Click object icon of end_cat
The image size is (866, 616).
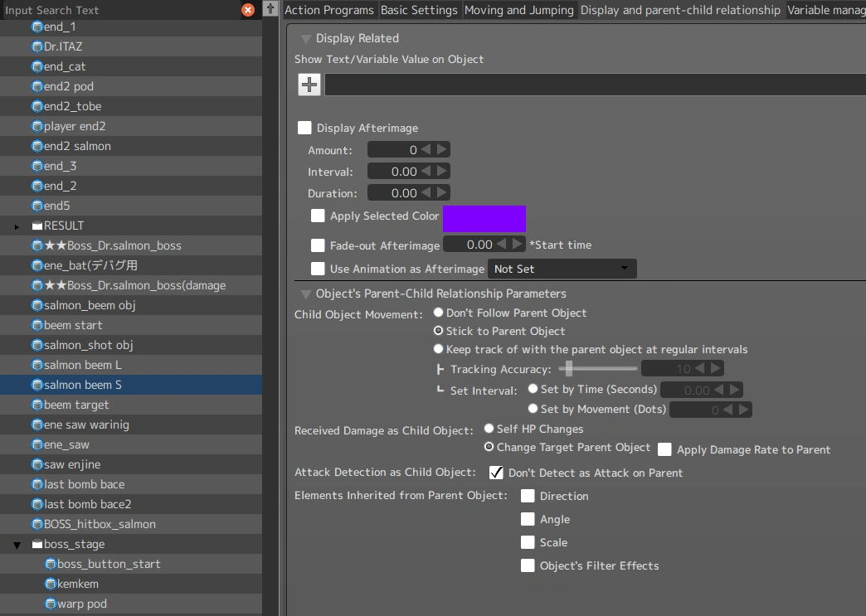(37, 66)
